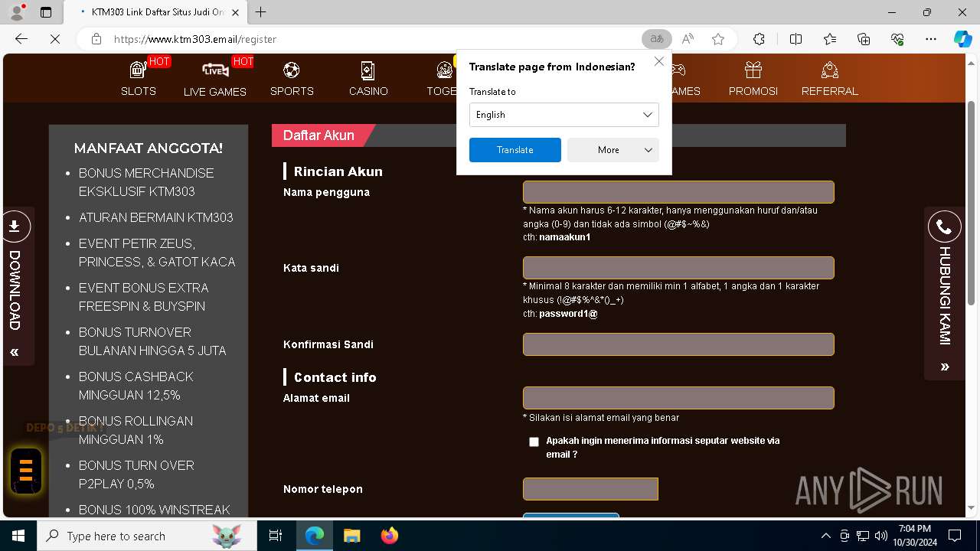Viewport: 980px width, 551px height.
Task: Open File Explorer from the taskbar
Action: (351, 536)
